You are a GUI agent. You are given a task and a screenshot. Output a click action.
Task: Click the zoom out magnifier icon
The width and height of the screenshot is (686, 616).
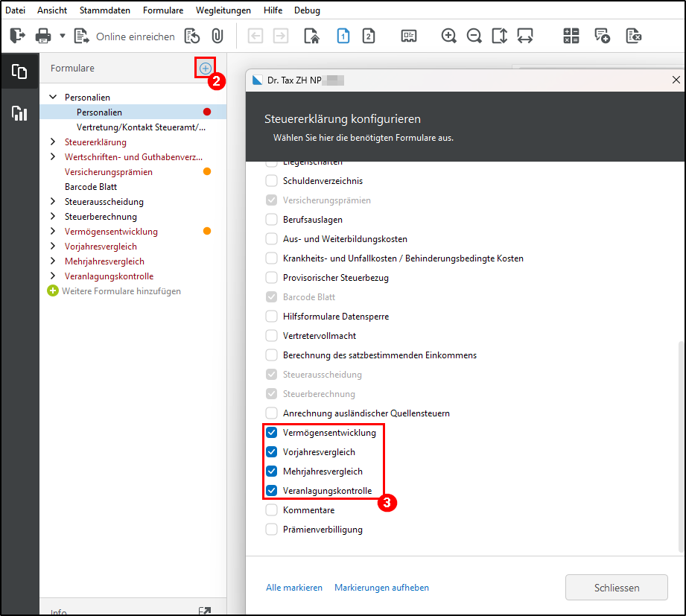coord(474,36)
